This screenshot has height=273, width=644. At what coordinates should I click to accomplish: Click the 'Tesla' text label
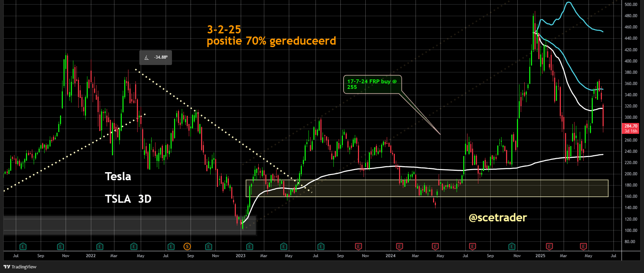click(118, 176)
